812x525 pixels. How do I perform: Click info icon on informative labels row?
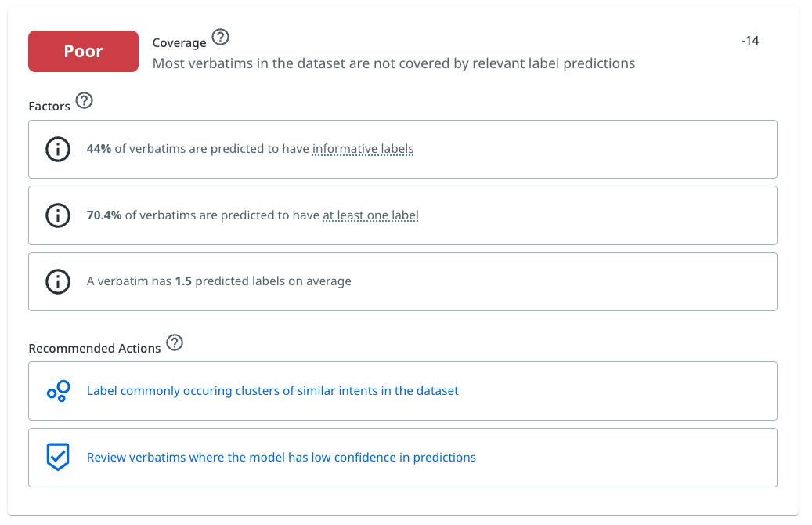point(58,149)
